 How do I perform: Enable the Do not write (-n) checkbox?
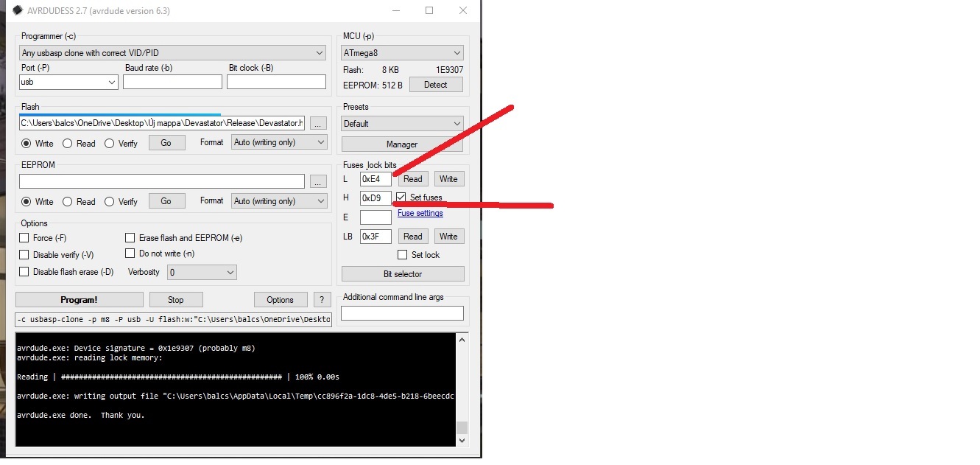pyautogui.click(x=130, y=254)
